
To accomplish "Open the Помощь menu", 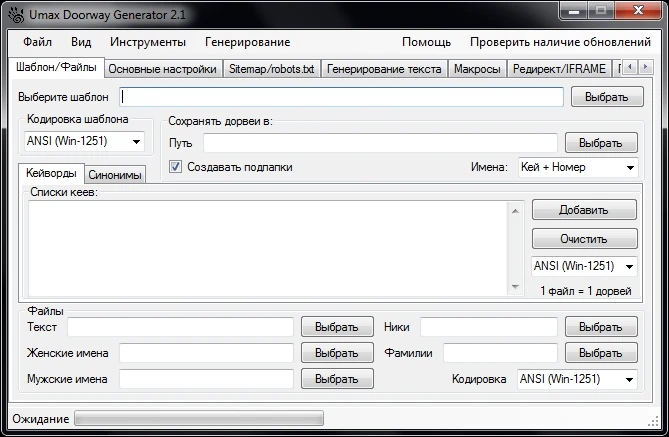I will coord(426,42).
